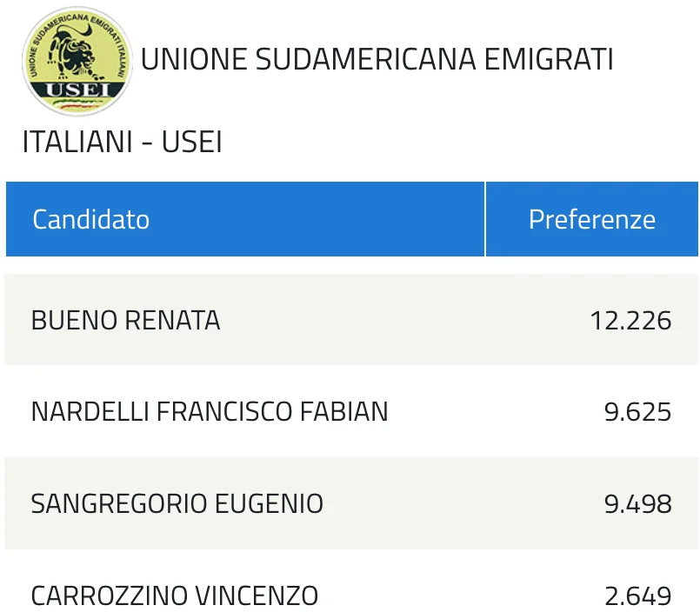700x612 pixels.
Task: Click the first name EUGENIO
Action: 270,504
